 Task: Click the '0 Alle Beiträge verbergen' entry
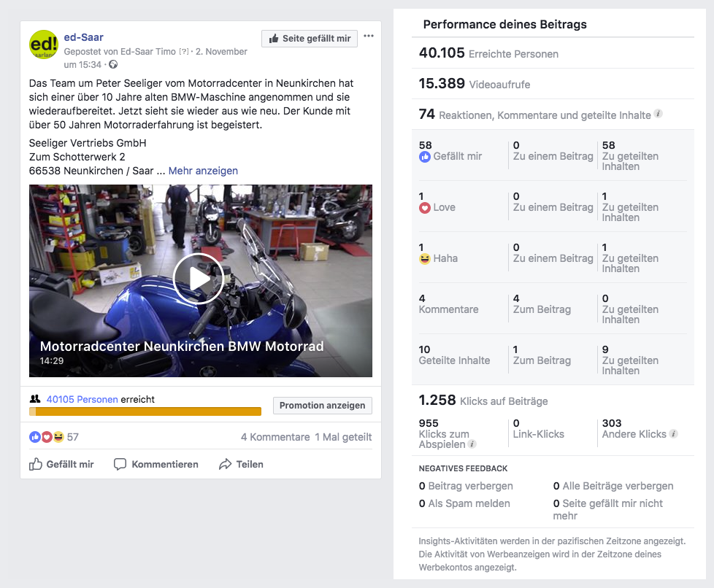pyautogui.click(x=613, y=486)
